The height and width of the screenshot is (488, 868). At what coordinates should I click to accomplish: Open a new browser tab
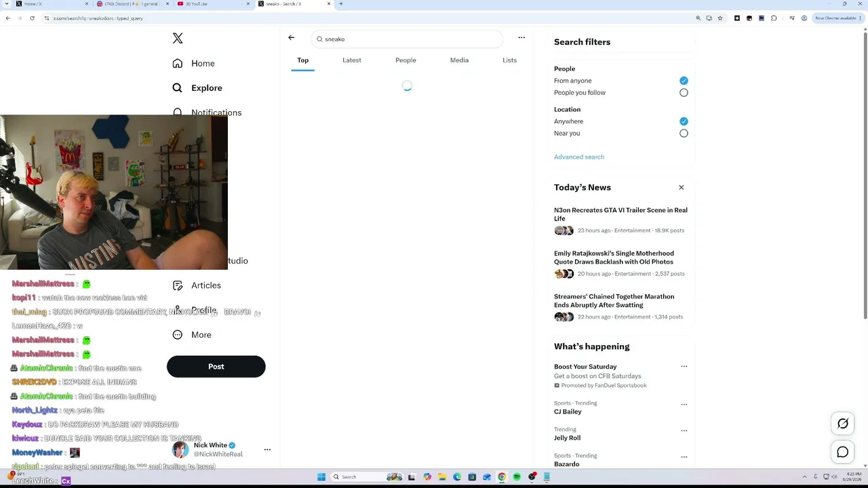(x=341, y=4)
